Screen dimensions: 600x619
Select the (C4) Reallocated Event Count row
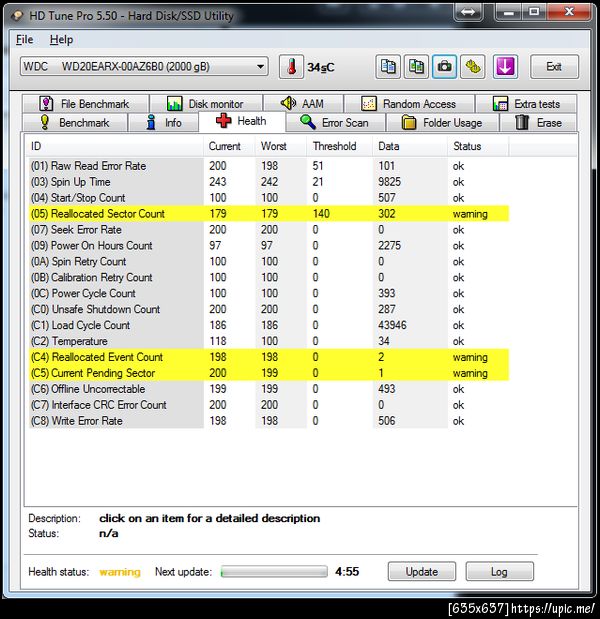(269, 357)
